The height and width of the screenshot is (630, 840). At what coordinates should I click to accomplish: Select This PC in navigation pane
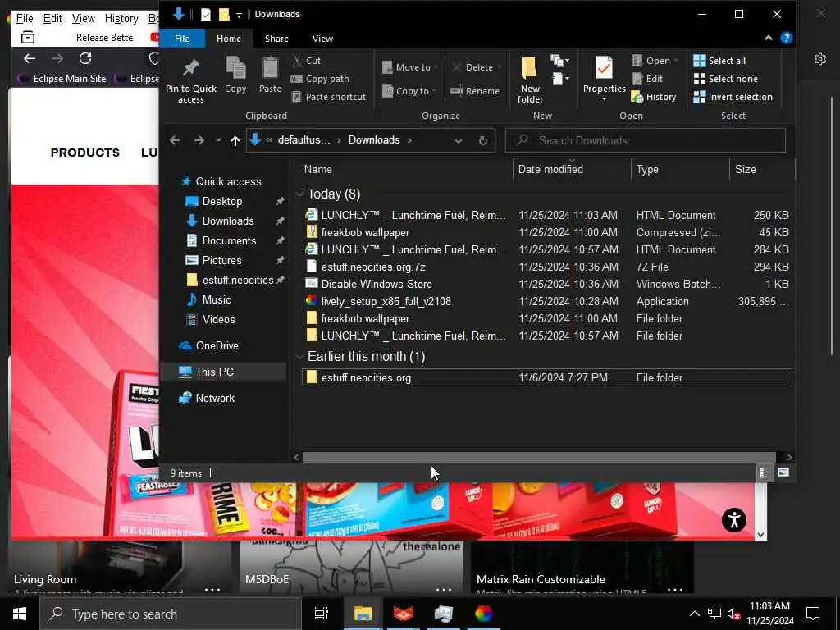pos(214,372)
